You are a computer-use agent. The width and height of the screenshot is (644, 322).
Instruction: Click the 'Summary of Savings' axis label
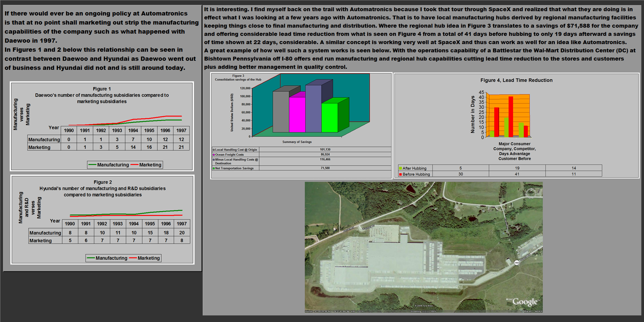click(297, 142)
